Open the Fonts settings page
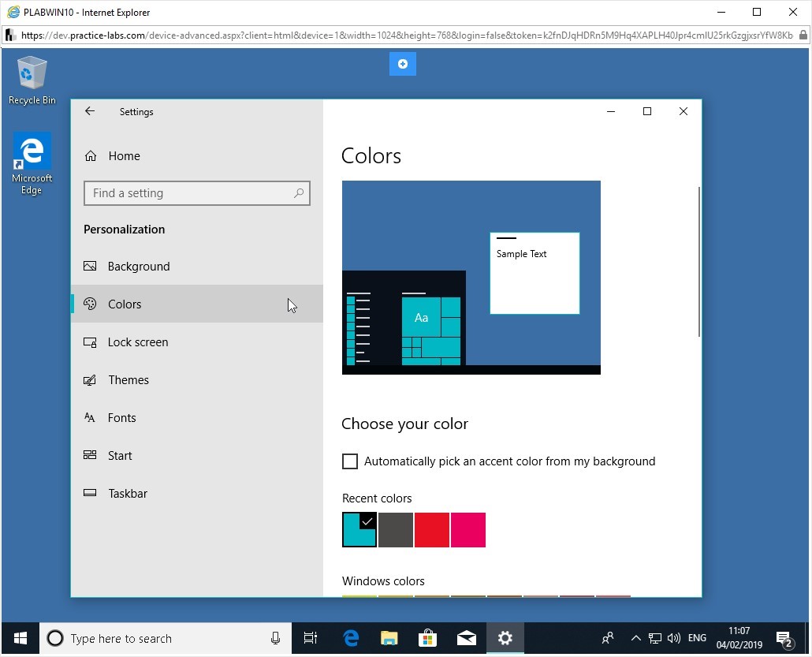812x657 pixels. (x=197, y=417)
